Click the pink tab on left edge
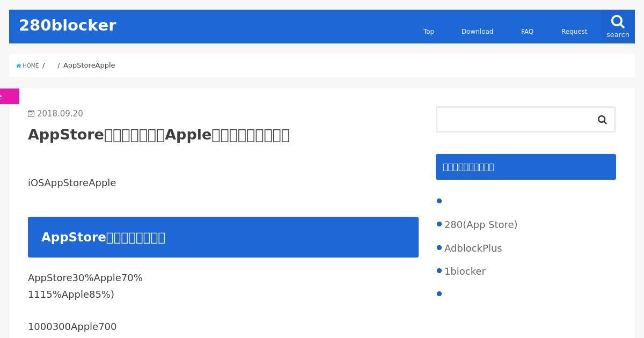The height and width of the screenshot is (338, 644). coord(9,96)
